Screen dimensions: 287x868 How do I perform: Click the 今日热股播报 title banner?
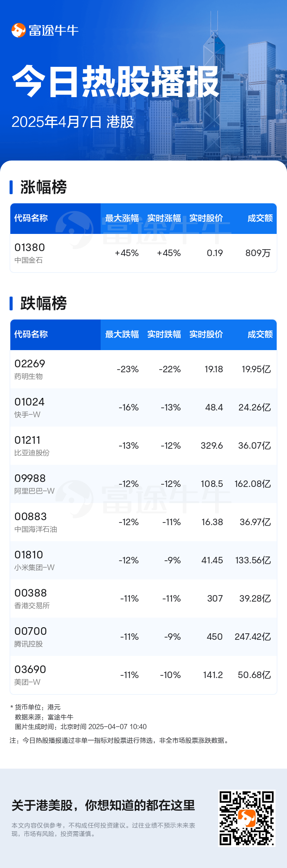pos(116,81)
